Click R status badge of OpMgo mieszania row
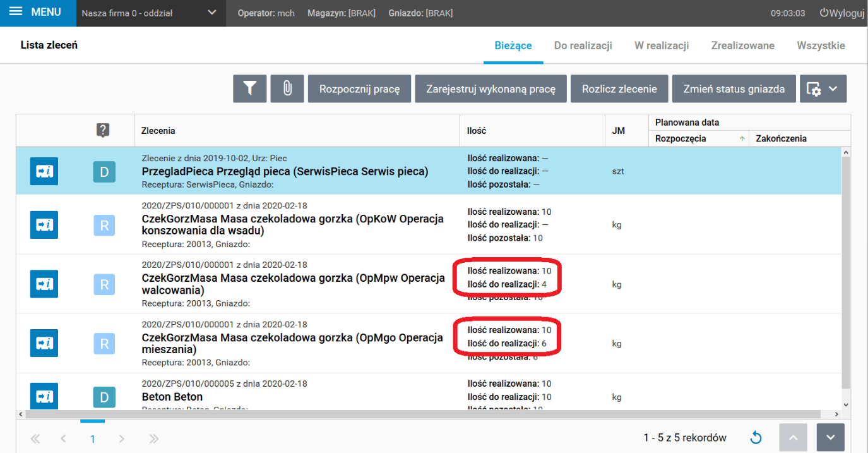This screenshot has width=868, height=453. pyautogui.click(x=104, y=344)
